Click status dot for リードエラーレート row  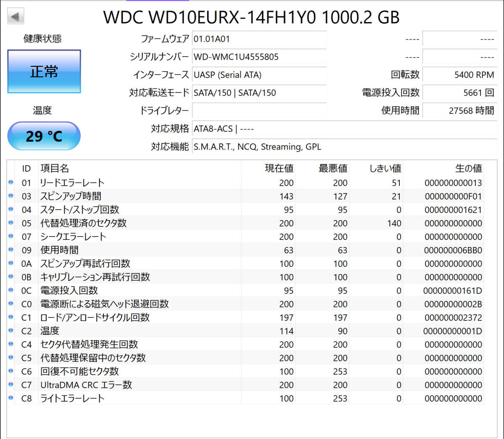pyautogui.click(x=11, y=182)
